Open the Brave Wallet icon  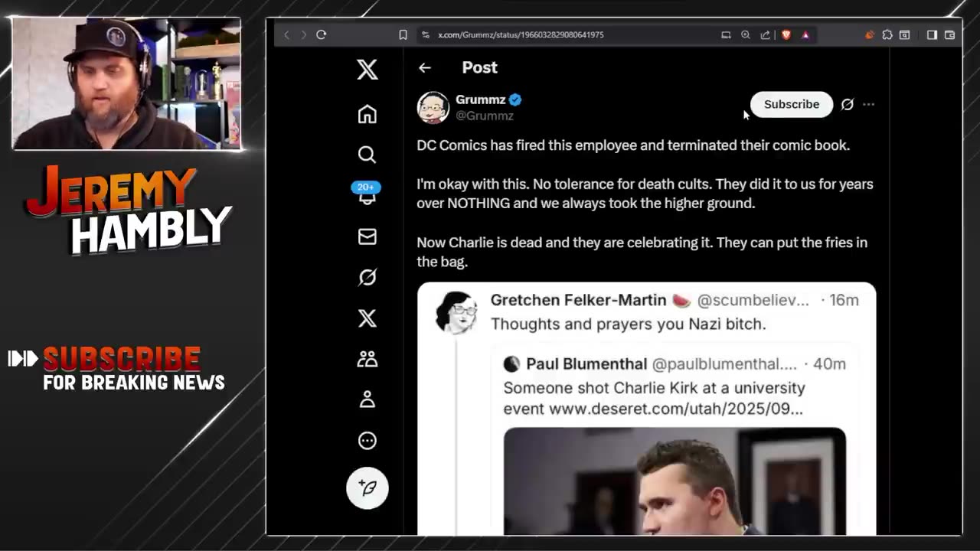tap(949, 34)
